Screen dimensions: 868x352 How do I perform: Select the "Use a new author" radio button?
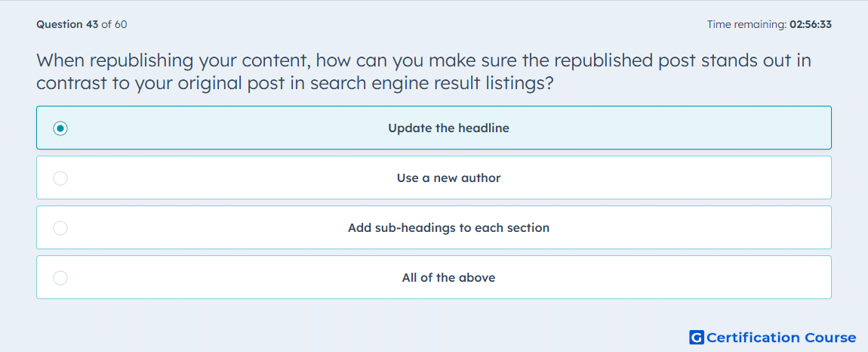point(60,178)
